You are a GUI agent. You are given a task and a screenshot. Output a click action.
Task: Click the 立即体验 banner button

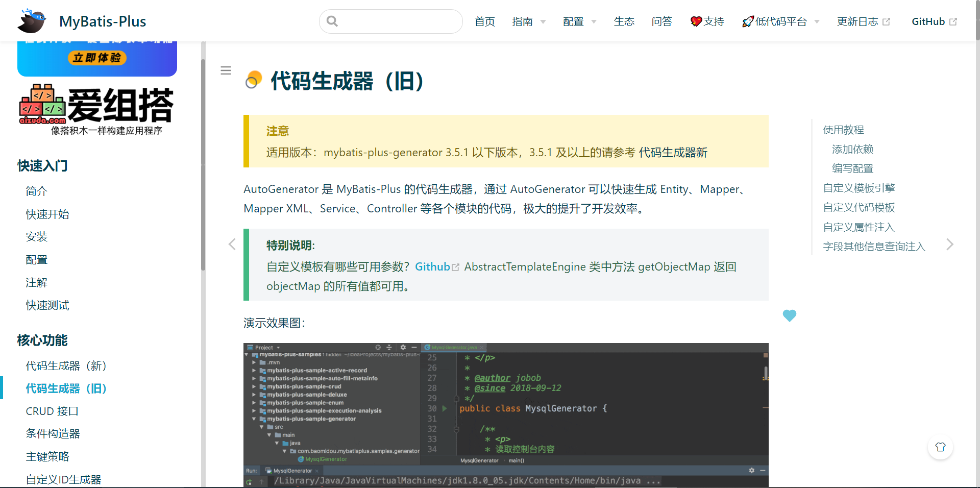[x=97, y=58]
